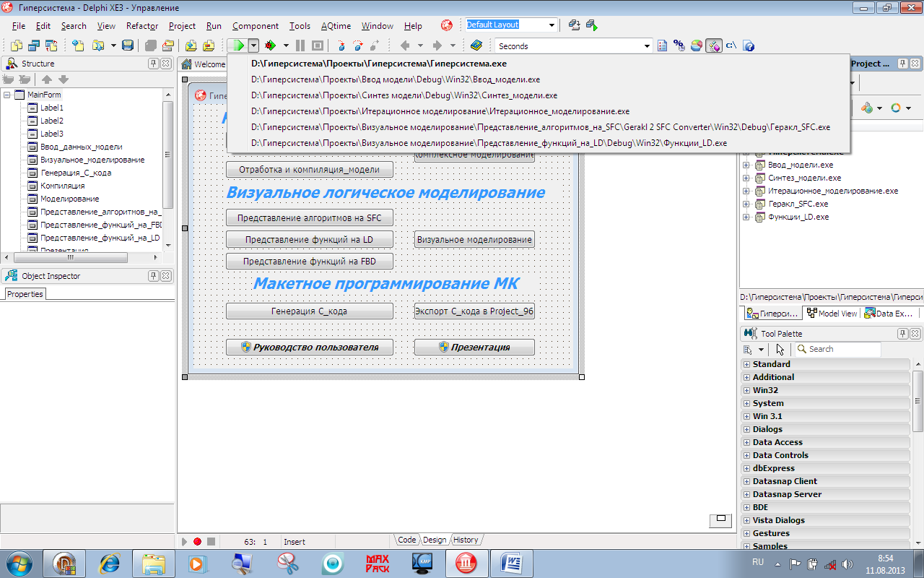
Task: Open the Refactor menu
Action: click(142, 26)
